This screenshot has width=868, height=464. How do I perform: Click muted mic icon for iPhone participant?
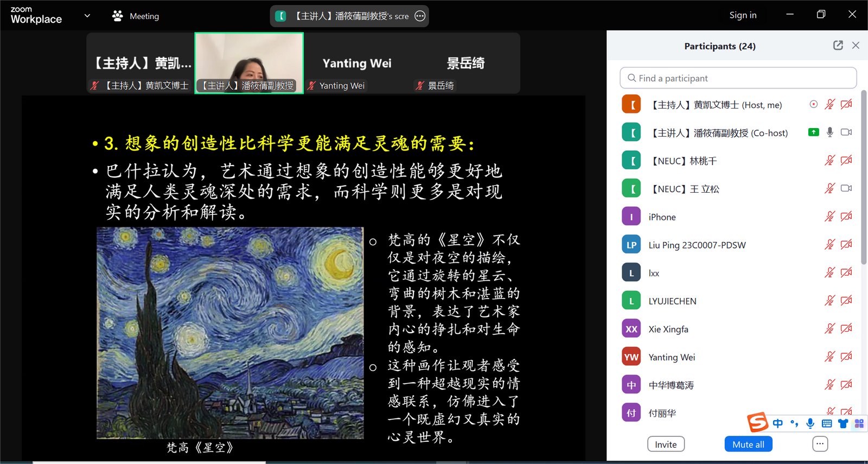click(829, 217)
